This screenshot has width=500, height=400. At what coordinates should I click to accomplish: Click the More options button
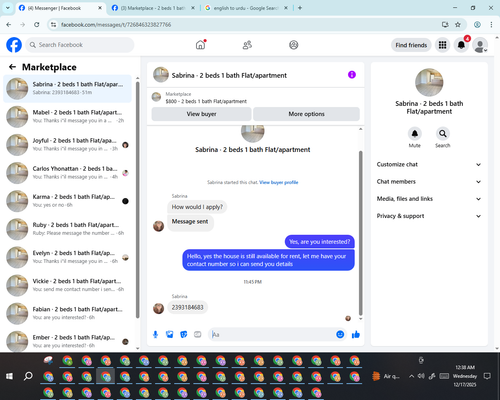[x=306, y=114]
